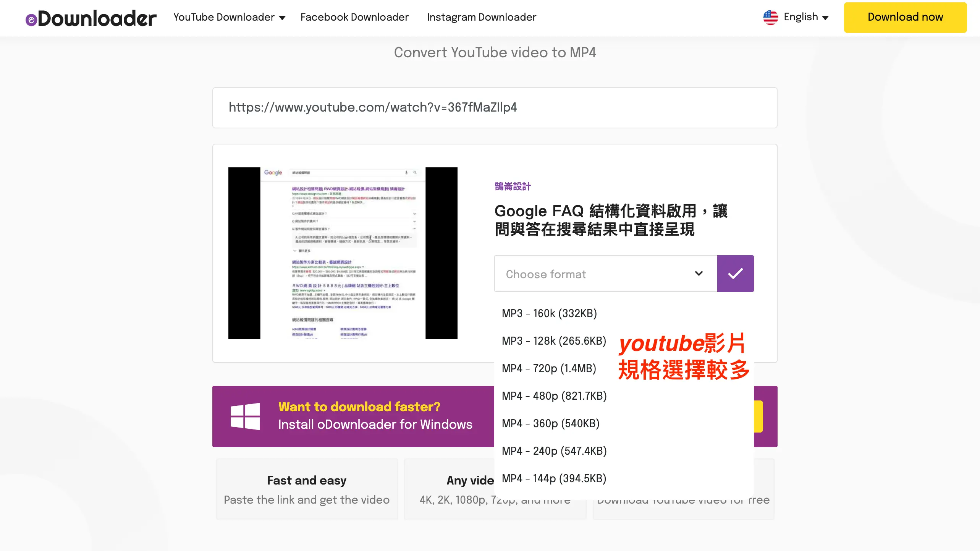Screen dimensions: 980x551
Task: Click the Windows logo in the banner
Action: (245, 416)
